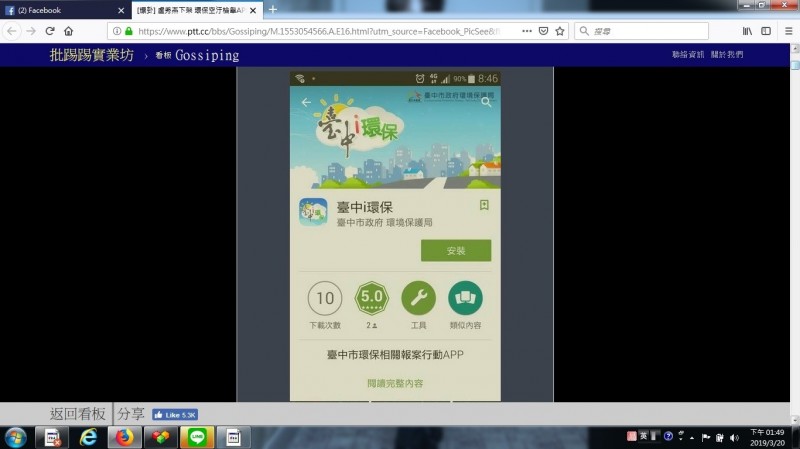800x449 pixels.
Task: Open the Firefox library icon
Action: point(747,31)
